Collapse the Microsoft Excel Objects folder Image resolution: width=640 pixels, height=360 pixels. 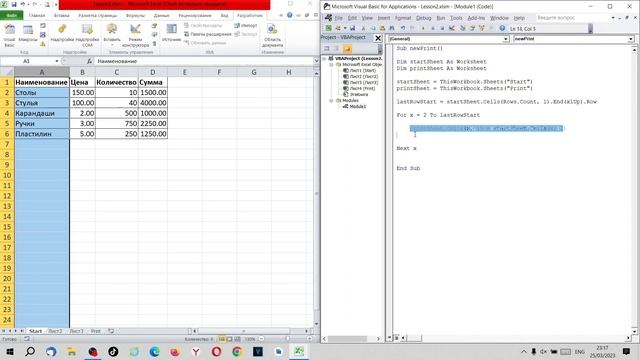coord(331,64)
